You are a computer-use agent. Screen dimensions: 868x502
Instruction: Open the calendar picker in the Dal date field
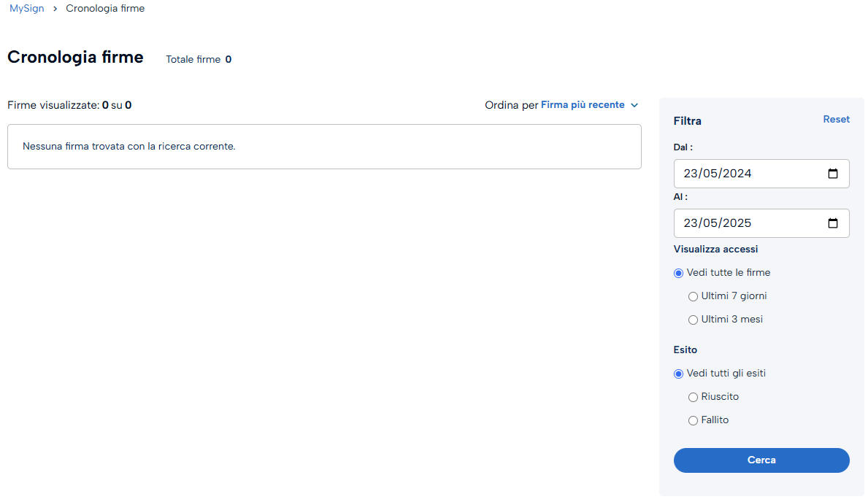(832, 174)
